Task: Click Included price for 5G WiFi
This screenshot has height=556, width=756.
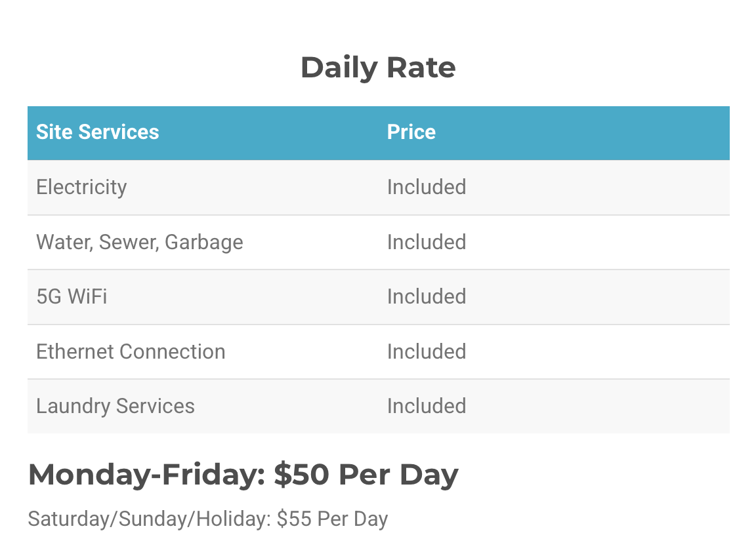Action: (x=427, y=296)
